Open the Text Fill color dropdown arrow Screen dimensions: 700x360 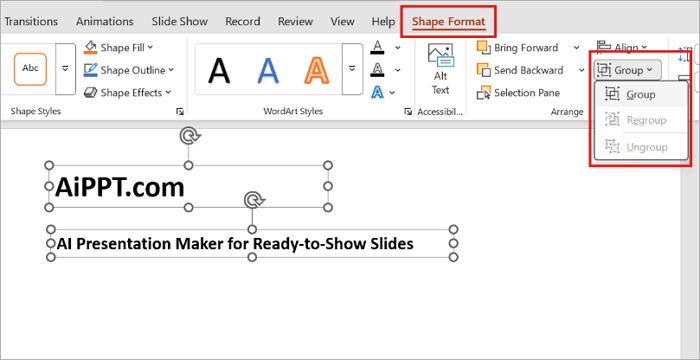pyautogui.click(x=397, y=47)
